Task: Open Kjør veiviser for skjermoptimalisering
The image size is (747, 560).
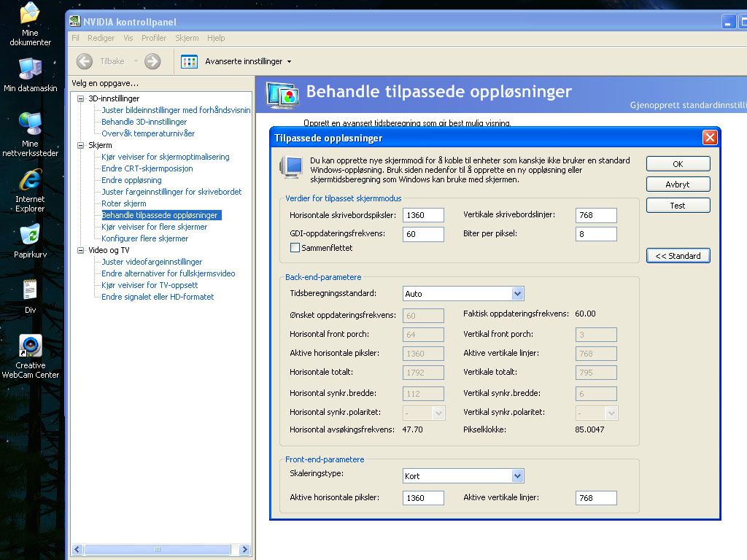Action: tap(166, 157)
